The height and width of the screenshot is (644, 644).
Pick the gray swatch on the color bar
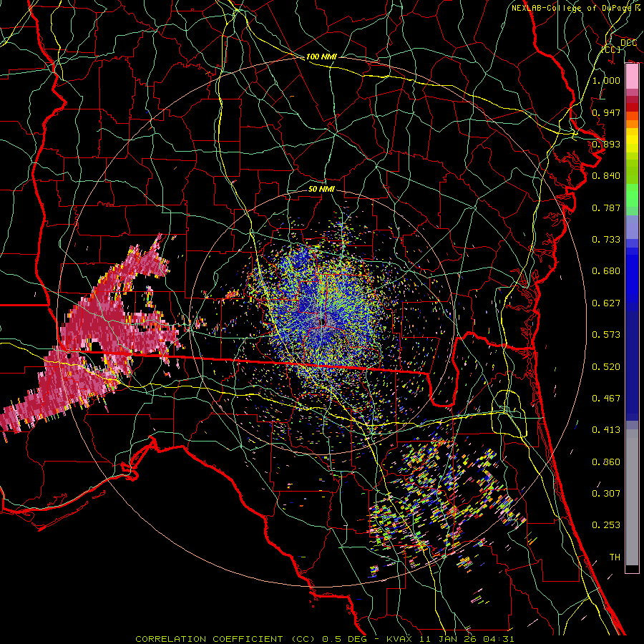point(632,497)
